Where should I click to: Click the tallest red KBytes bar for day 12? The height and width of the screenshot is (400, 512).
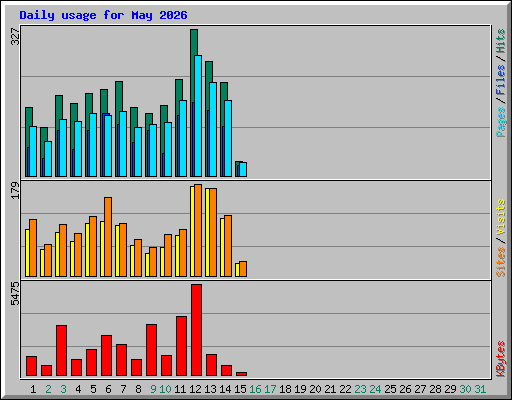pyautogui.click(x=196, y=330)
